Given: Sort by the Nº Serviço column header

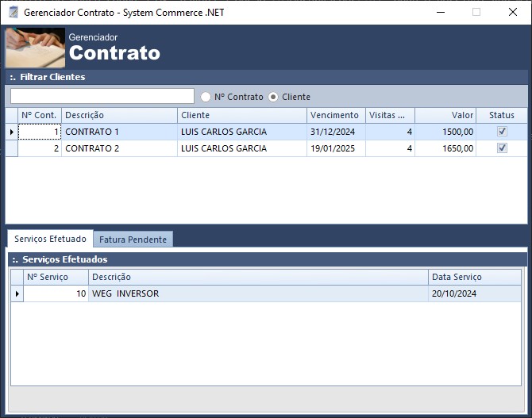Looking at the screenshot, I should [56, 277].
